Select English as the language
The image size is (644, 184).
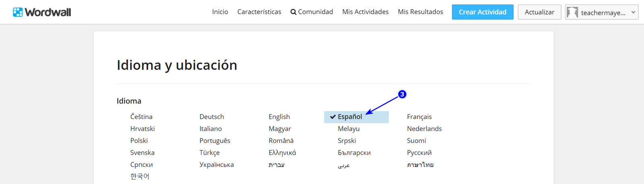click(x=279, y=117)
